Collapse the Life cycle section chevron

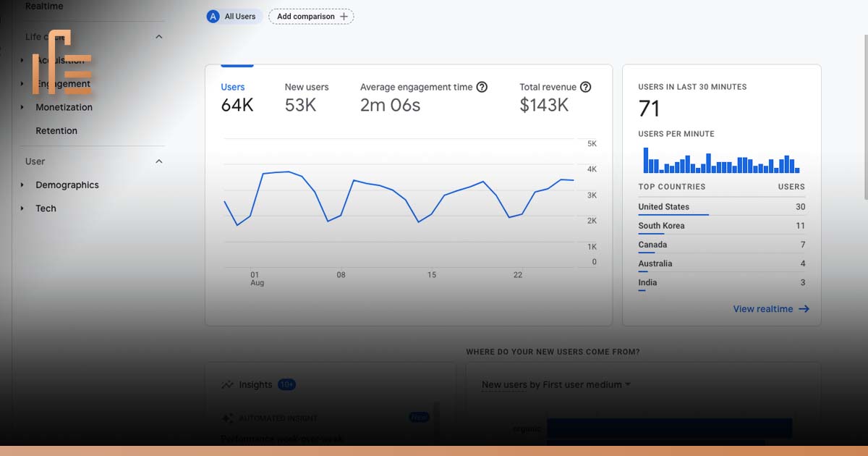[x=159, y=37]
